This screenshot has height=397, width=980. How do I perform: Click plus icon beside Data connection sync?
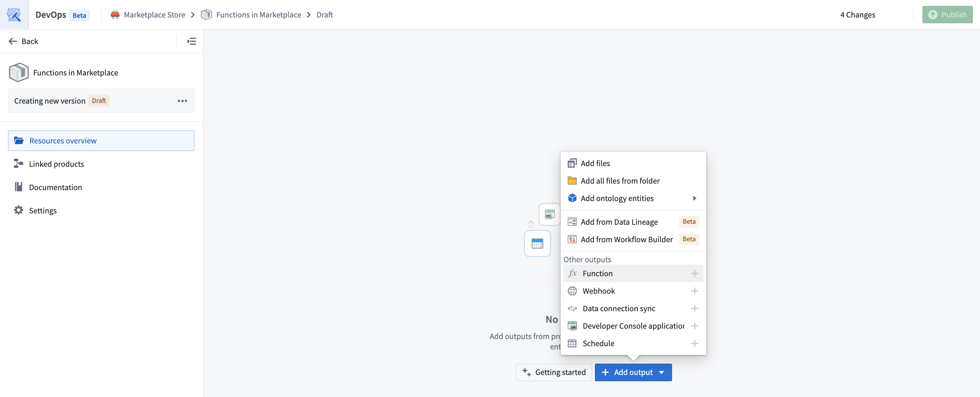[694, 308]
